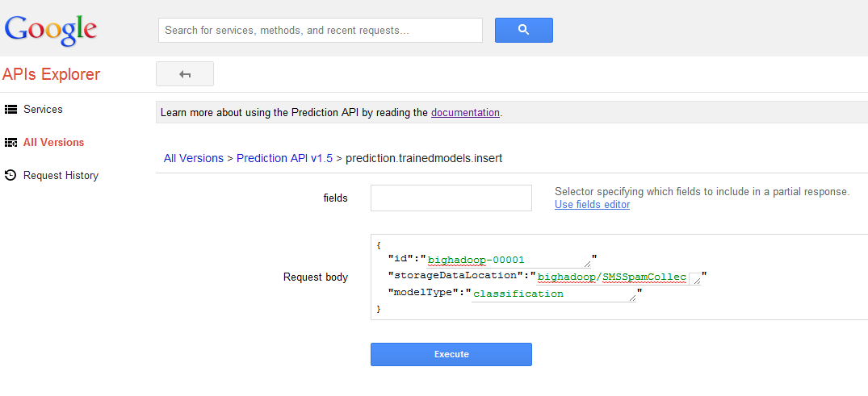Screen dimensions: 868x396
Task: Open Request History in the sidebar
Action: [61, 175]
